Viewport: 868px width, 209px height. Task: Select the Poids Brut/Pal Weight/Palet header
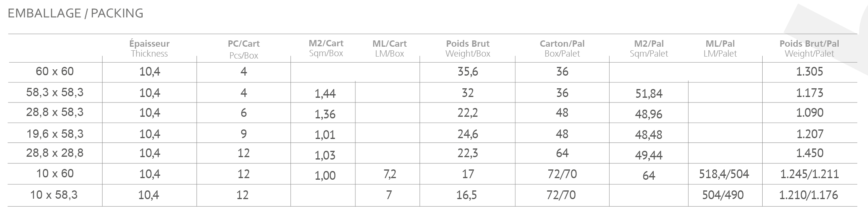(x=809, y=49)
